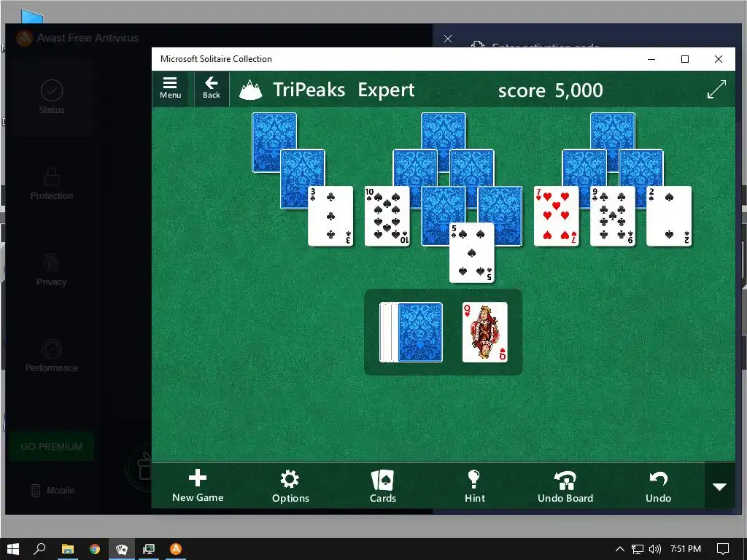Click Undo Board
747x560 pixels.
click(565, 486)
